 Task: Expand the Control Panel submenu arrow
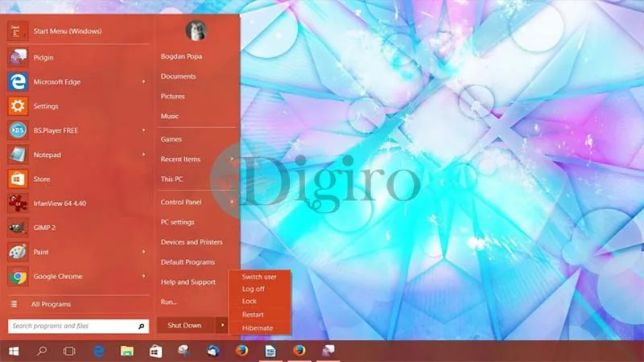pos(232,202)
